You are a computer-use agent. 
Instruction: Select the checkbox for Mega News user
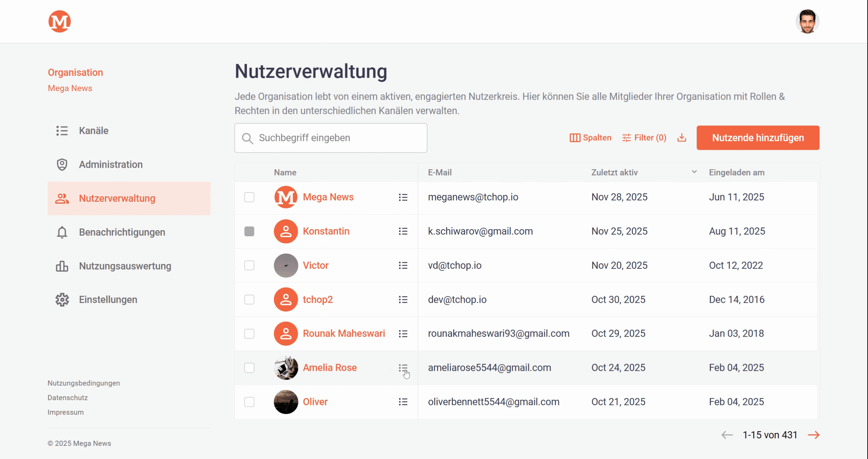pyautogui.click(x=249, y=197)
